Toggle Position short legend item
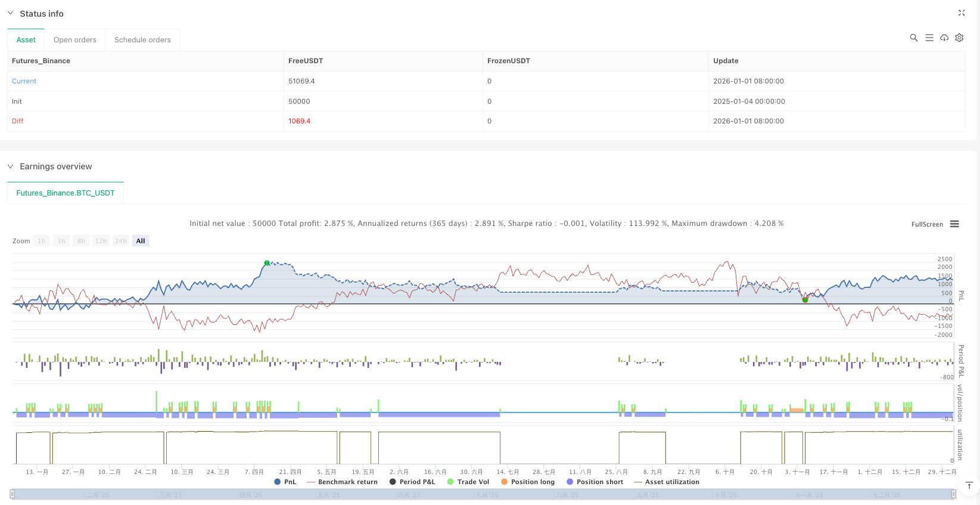 pos(595,482)
